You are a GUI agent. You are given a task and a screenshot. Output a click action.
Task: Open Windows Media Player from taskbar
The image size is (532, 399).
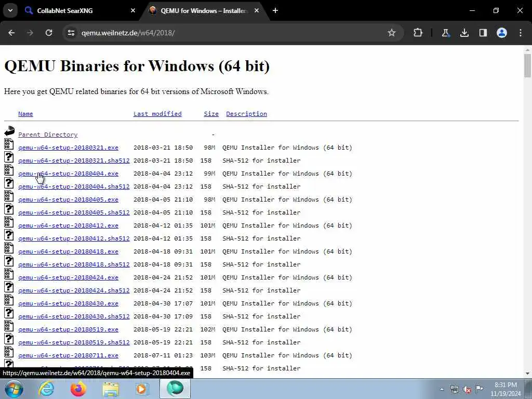tap(142, 389)
